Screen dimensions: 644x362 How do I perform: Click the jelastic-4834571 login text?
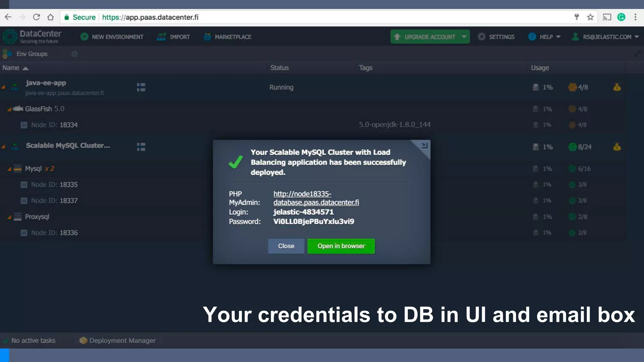click(303, 212)
